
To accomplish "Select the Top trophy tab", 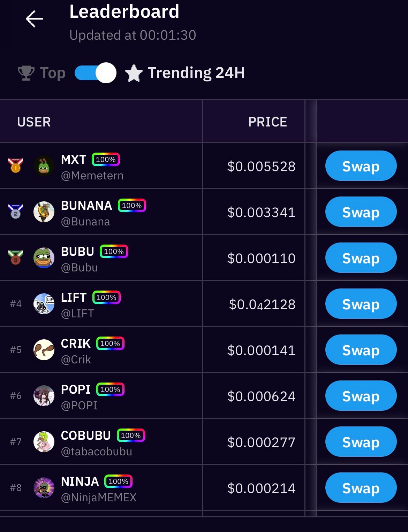I will [42, 73].
